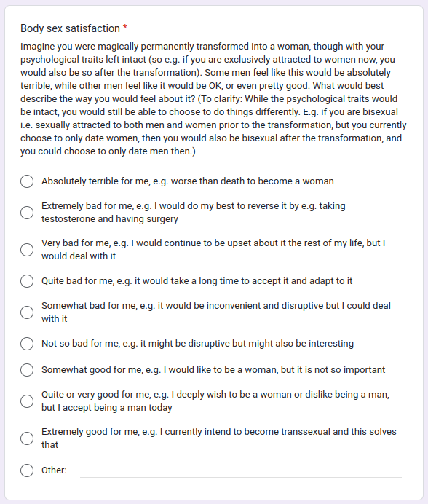Choose 'Extremely bad for me' radio option
The image size is (428, 504).
point(27,213)
